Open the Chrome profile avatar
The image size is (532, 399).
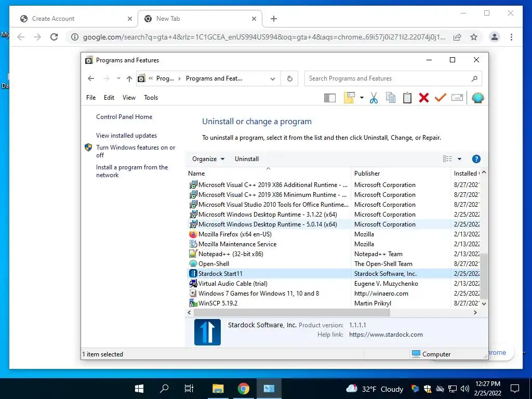point(495,37)
